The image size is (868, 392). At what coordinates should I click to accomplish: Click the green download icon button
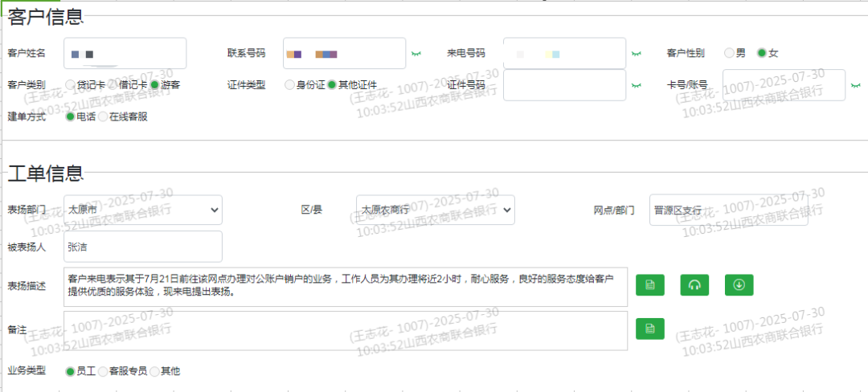pos(739,285)
